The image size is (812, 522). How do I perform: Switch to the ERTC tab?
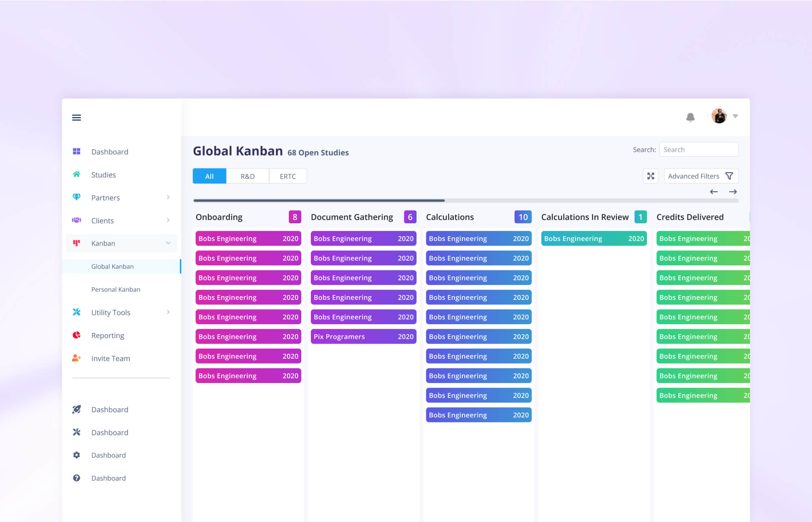(x=288, y=176)
